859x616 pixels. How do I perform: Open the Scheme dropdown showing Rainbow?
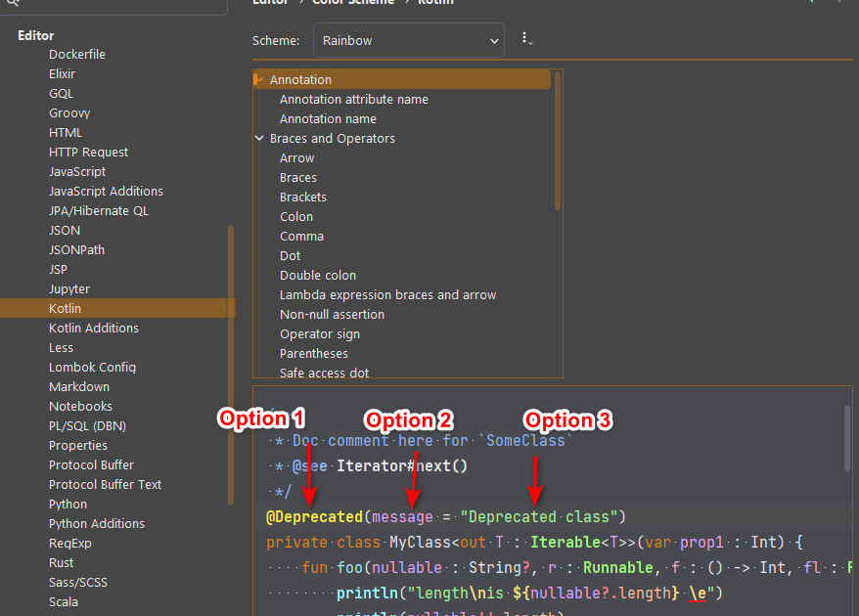pos(408,40)
